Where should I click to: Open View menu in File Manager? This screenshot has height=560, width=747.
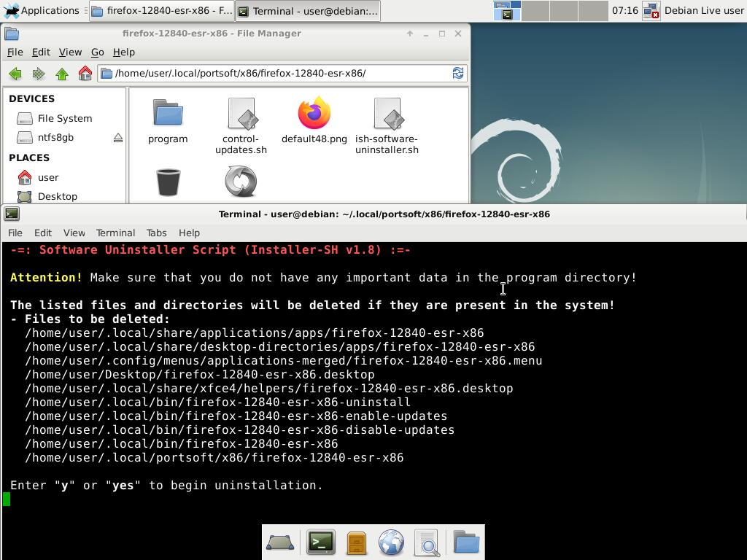coord(71,52)
